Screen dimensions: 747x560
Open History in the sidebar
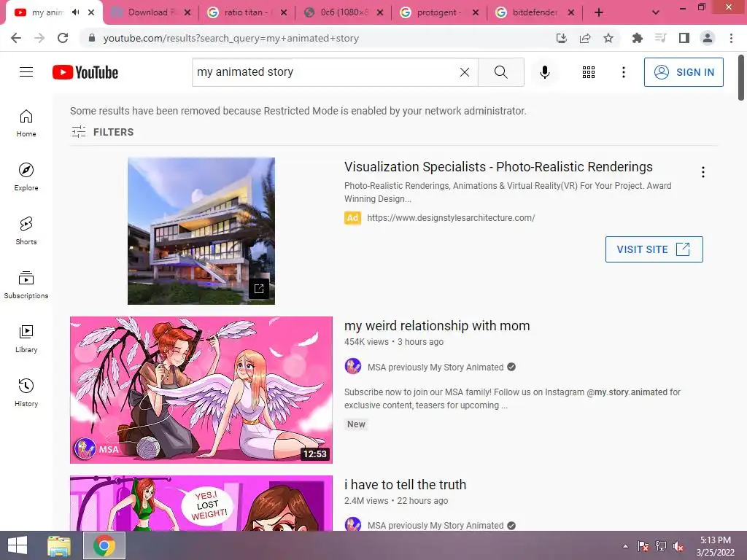tap(26, 392)
